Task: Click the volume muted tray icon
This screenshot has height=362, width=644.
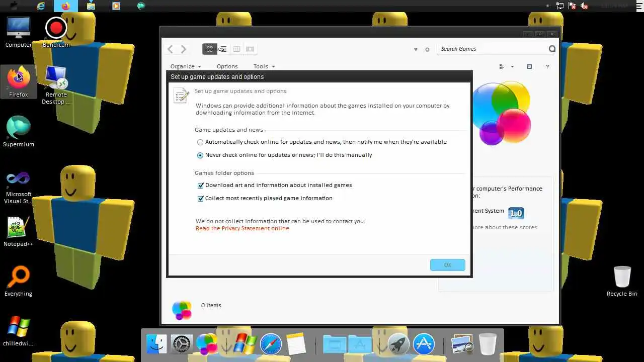Action: [x=584, y=6]
